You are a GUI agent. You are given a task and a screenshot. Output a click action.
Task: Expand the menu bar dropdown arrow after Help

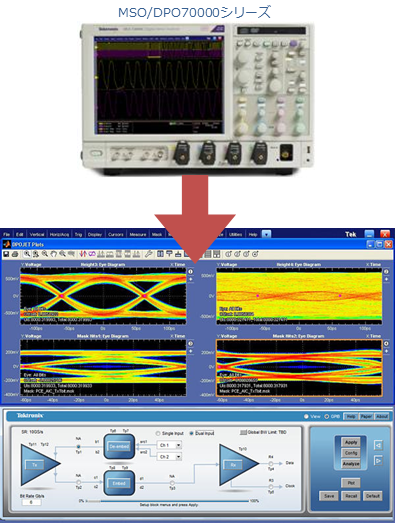(x=266, y=234)
